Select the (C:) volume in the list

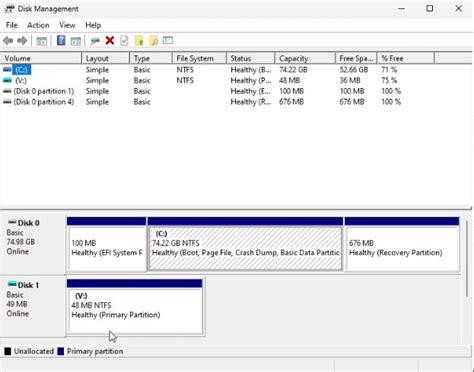click(x=22, y=70)
